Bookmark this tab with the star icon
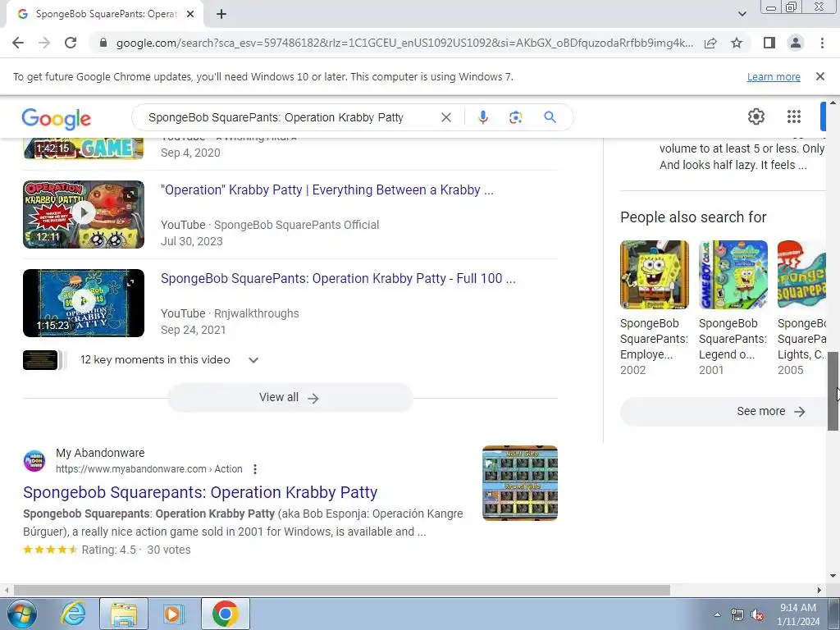This screenshot has height=630, width=840. tap(737, 43)
